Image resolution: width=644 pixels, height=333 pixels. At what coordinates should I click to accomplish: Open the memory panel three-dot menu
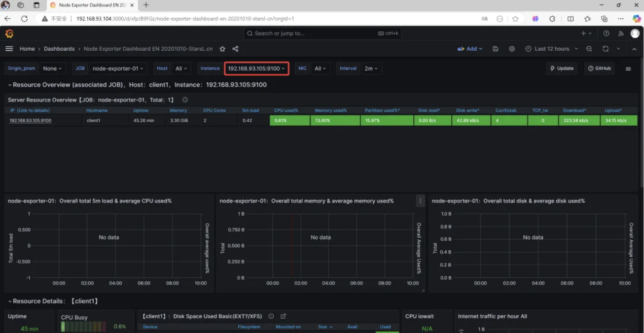click(x=420, y=201)
